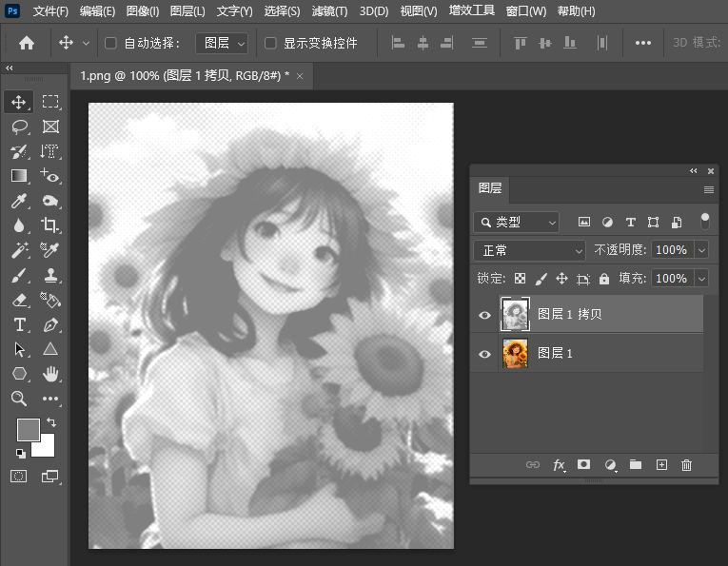Collapse the Layers panel with double arrows

point(693,170)
